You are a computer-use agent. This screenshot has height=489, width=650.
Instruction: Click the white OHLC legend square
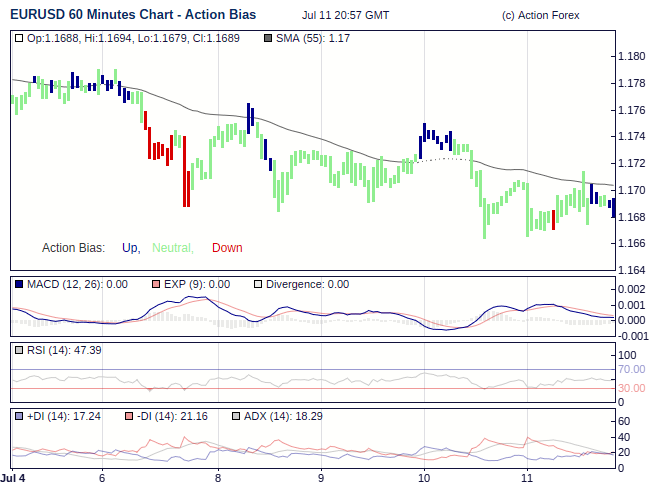click(x=19, y=38)
